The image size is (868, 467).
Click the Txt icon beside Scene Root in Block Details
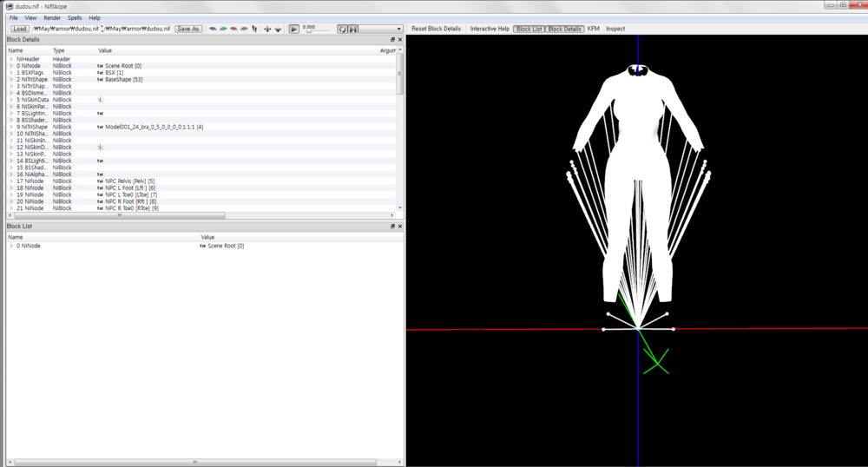click(100, 66)
